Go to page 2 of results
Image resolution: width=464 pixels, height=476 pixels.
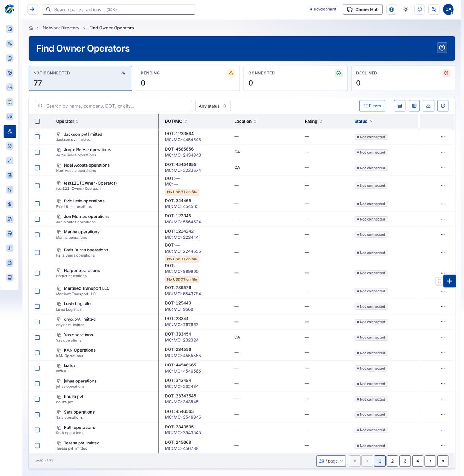pyautogui.click(x=392, y=461)
